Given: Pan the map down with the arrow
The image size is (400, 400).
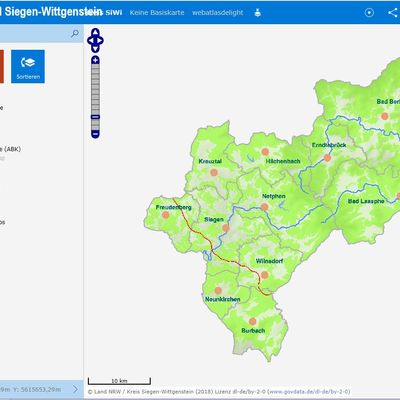Looking at the screenshot, I should 95,49.
